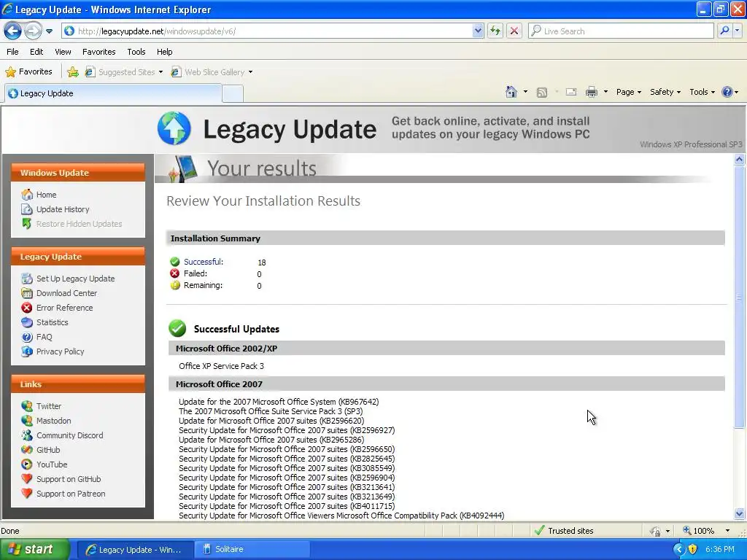Open the Favorites menu
Viewport: 747px width, 560px height.
point(98,52)
